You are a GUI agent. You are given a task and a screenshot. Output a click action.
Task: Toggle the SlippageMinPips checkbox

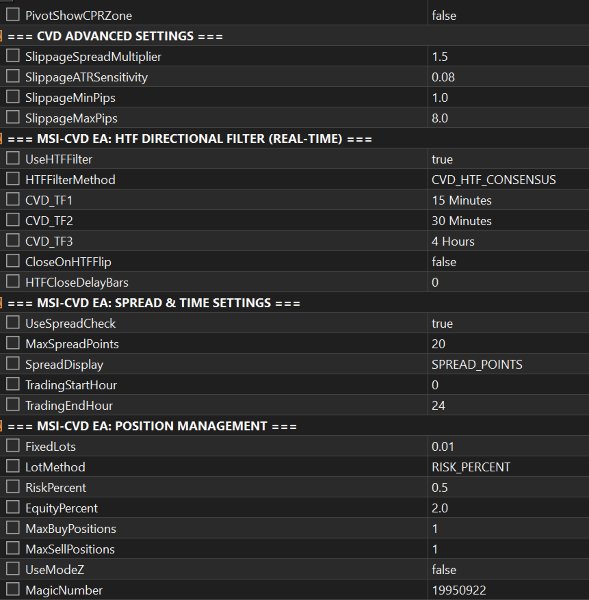13,96
